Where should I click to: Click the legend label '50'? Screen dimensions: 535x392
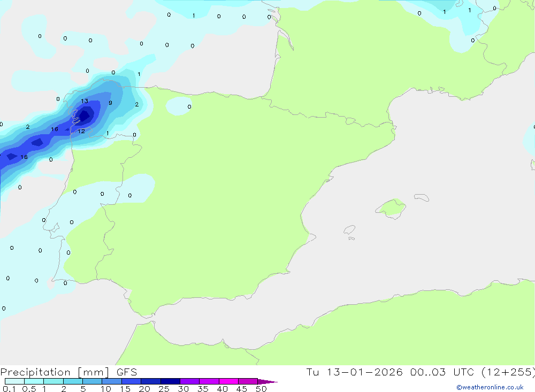261,389
